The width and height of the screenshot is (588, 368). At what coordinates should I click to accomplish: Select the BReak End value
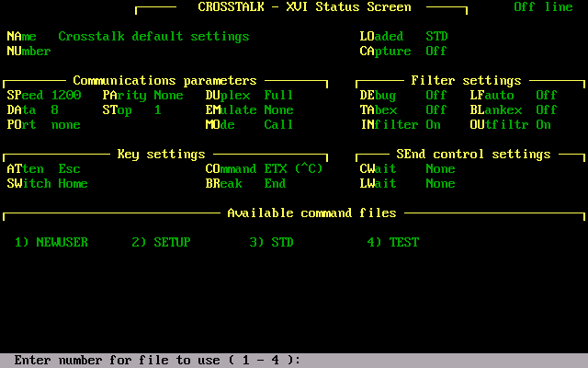[x=275, y=184]
